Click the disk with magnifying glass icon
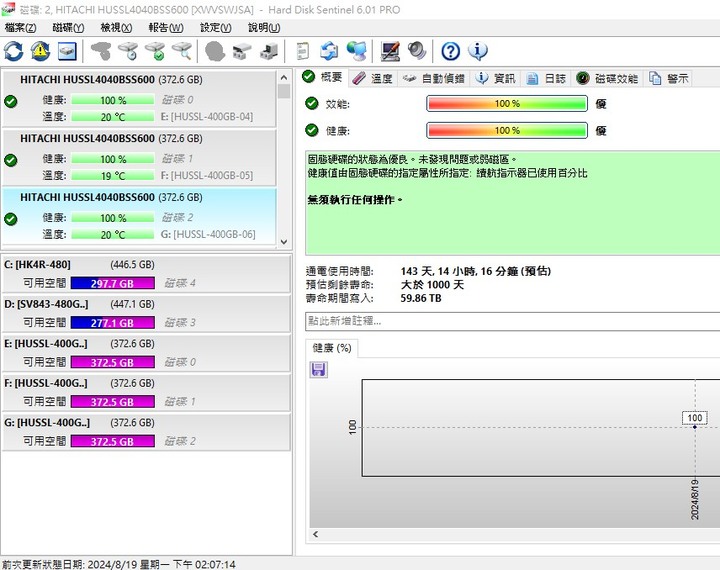Screen dimensions: 720x570 click(x=182, y=51)
